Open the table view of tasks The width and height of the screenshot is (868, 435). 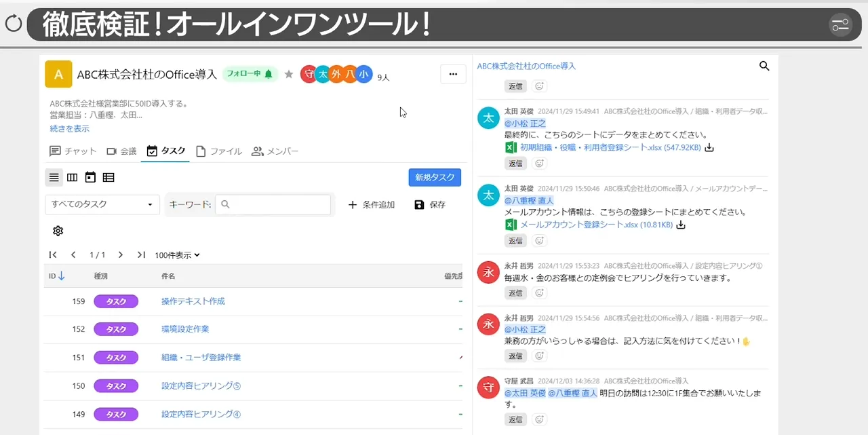[x=110, y=177]
